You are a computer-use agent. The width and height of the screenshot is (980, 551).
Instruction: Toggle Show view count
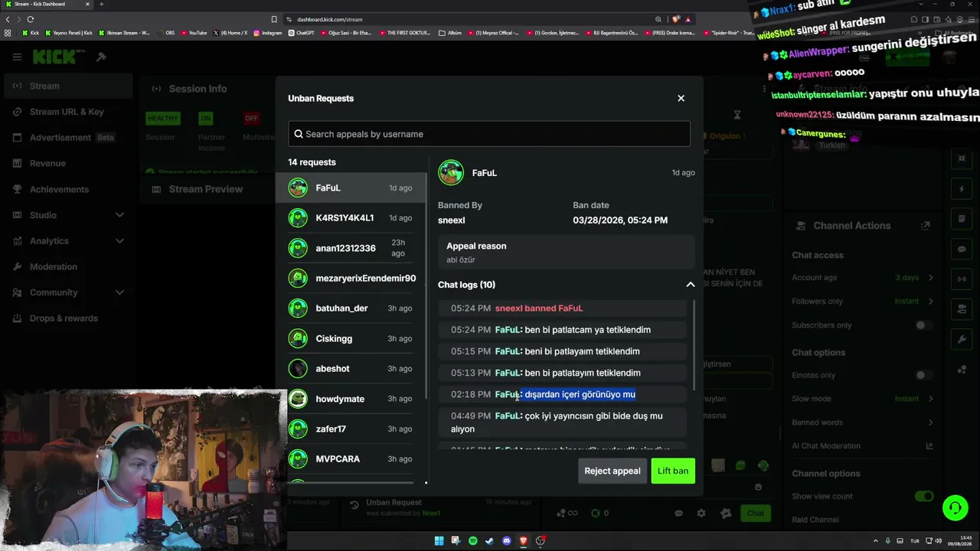[x=924, y=496]
